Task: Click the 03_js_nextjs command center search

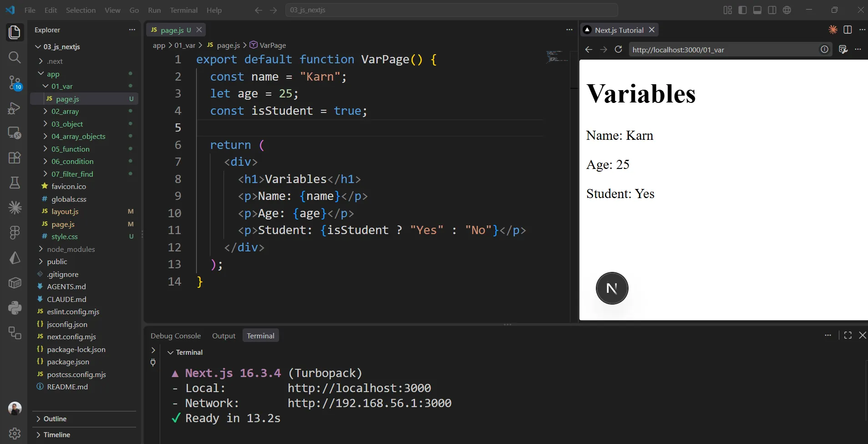Action: click(451, 10)
